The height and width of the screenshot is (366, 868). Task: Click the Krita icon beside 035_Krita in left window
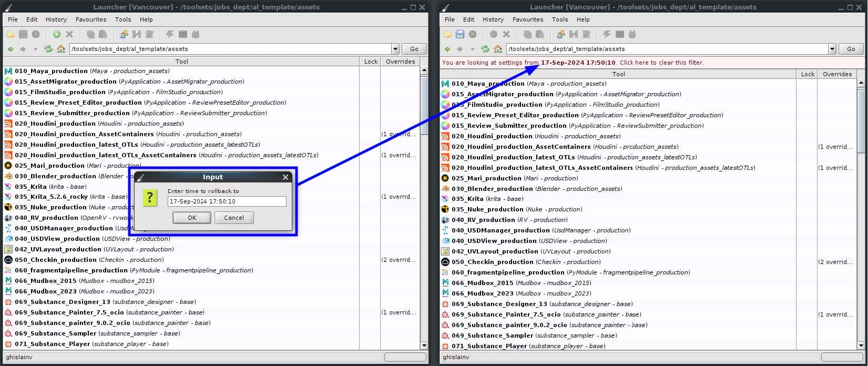pyautogui.click(x=8, y=187)
